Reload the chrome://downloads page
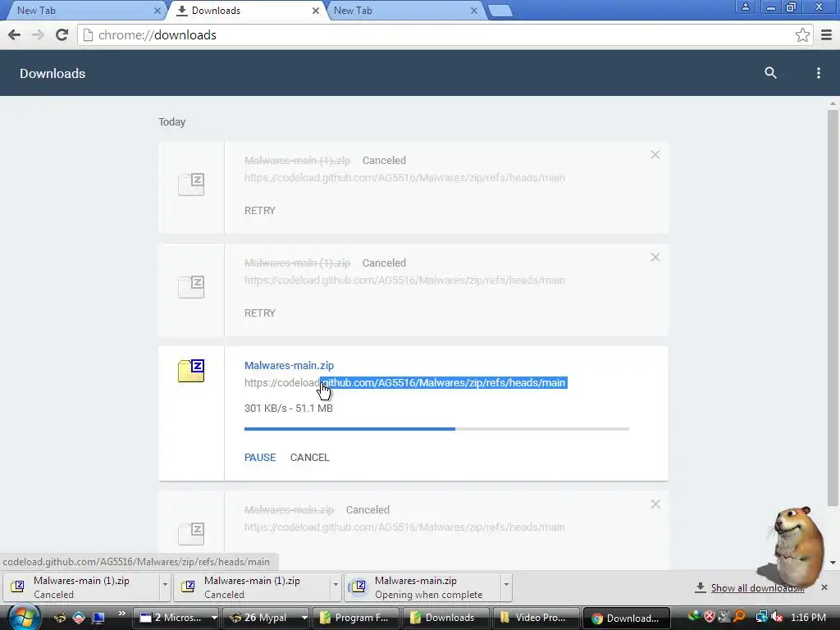The width and height of the screenshot is (840, 630). [x=62, y=35]
